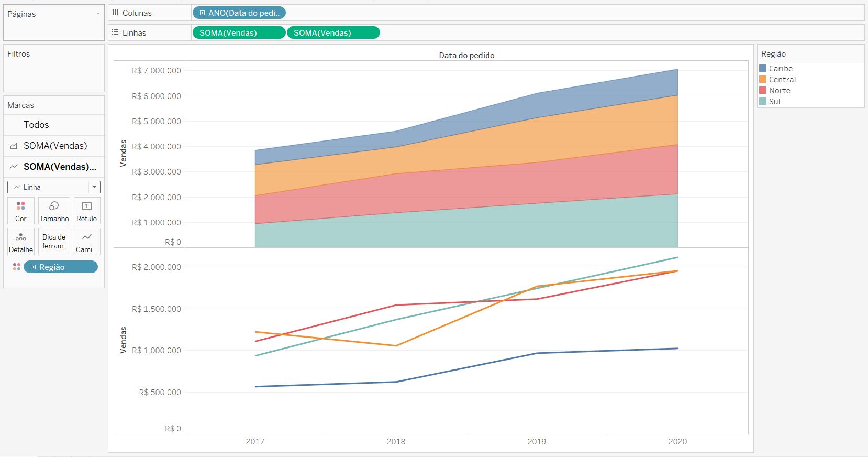The height and width of the screenshot is (457, 868).
Task: Open the Detalhe detail card
Action: tap(21, 242)
